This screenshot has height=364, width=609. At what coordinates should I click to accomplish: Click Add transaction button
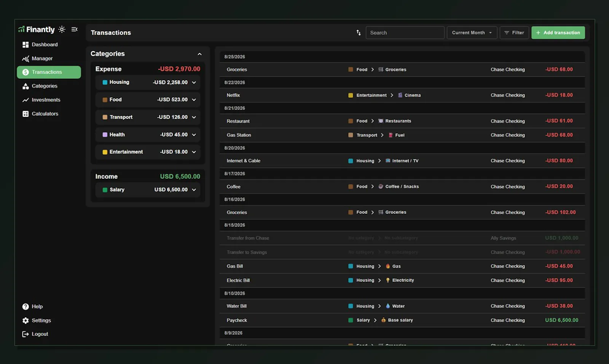[x=558, y=33]
